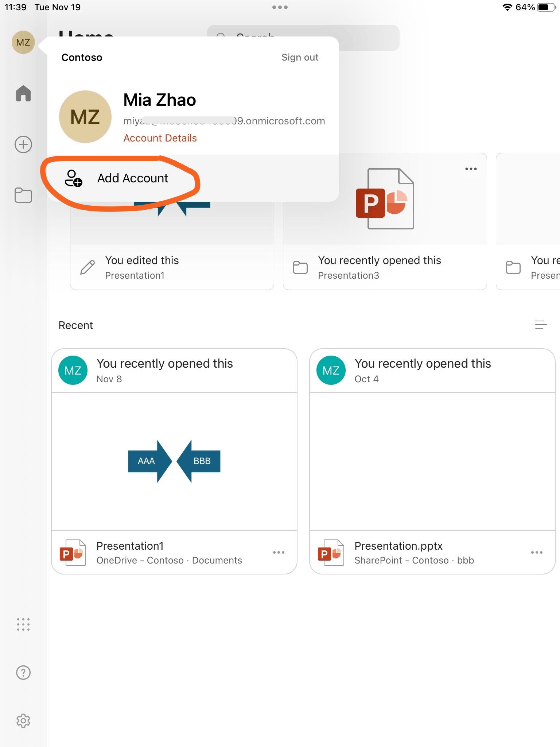Open more options for Presentation1 in Recent
560x747 pixels.
pyautogui.click(x=279, y=552)
